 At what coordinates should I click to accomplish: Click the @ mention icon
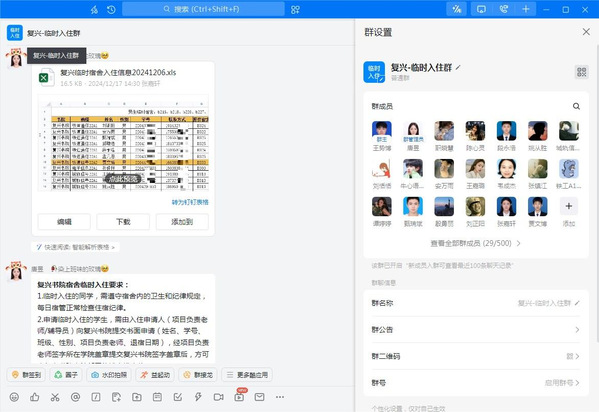coord(76,397)
